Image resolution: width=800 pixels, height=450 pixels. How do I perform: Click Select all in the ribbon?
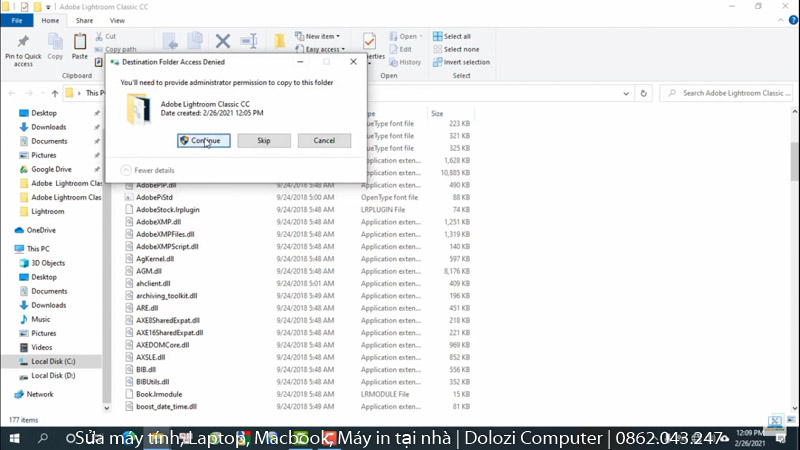coord(462,36)
